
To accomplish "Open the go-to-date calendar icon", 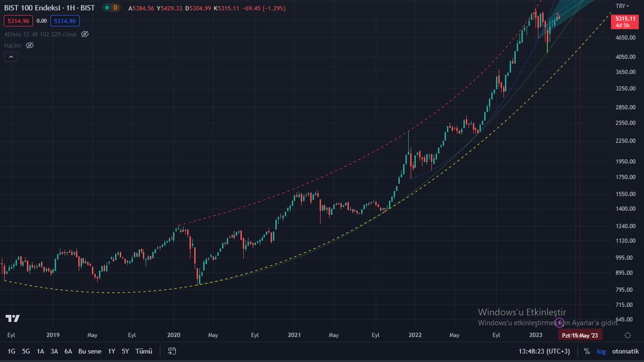I will (x=172, y=351).
